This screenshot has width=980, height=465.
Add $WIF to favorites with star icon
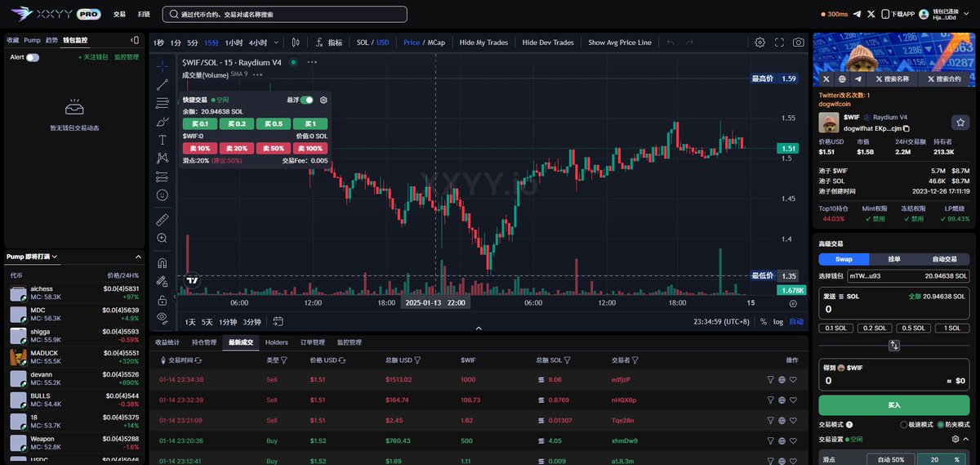coord(961,123)
